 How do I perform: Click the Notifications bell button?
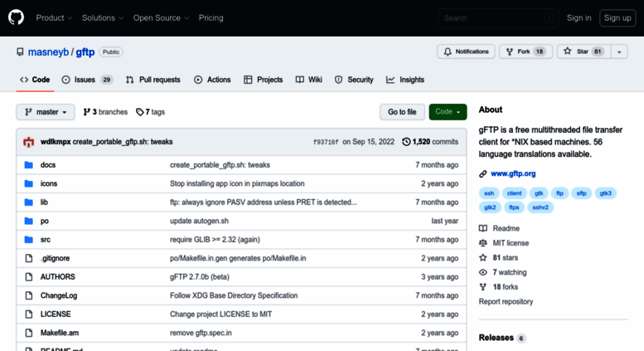click(466, 51)
